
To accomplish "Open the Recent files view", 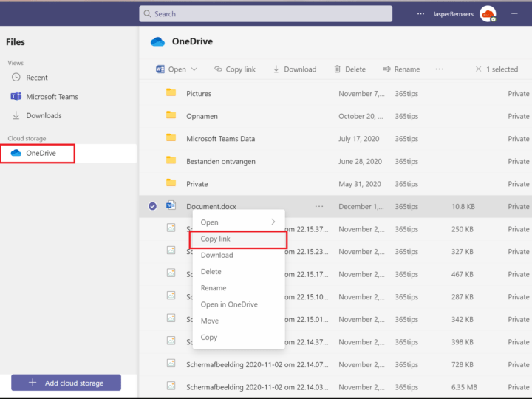I will click(37, 78).
